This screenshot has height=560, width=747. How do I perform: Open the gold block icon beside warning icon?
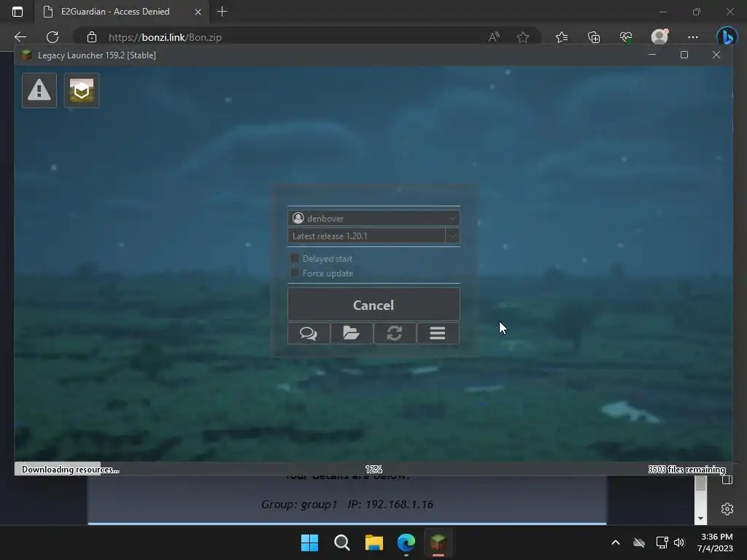(82, 90)
